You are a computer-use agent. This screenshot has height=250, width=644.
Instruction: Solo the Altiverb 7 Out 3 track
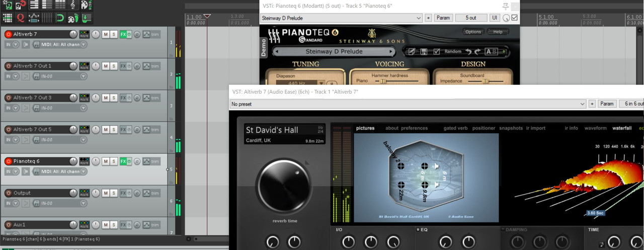pyautogui.click(x=114, y=98)
